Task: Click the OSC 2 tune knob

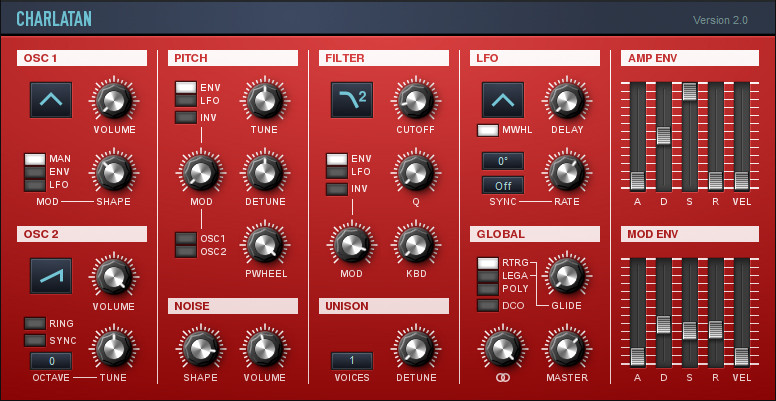Action: 114,349
